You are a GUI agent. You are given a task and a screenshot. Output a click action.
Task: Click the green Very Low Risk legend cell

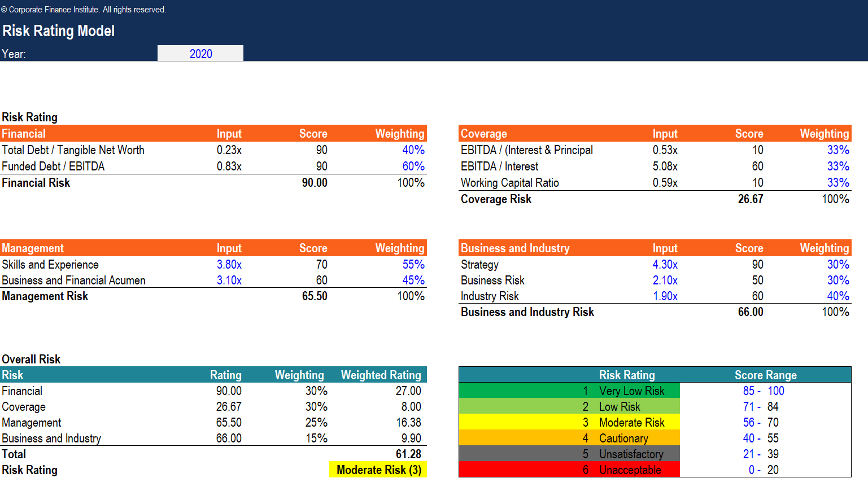(x=569, y=391)
